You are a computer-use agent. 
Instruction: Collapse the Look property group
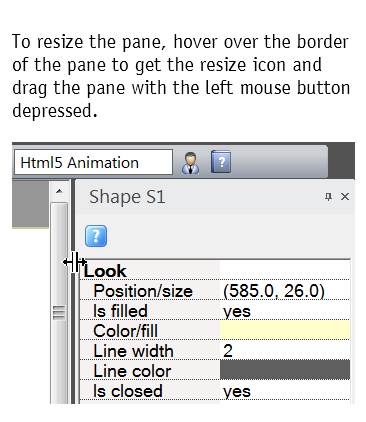pyautogui.click(x=105, y=271)
